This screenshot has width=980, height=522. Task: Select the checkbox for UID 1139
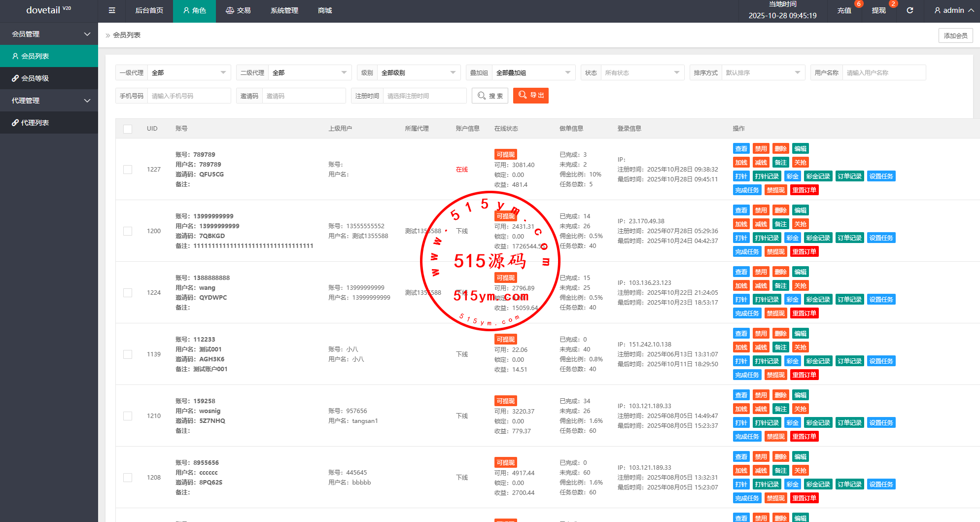click(x=128, y=354)
